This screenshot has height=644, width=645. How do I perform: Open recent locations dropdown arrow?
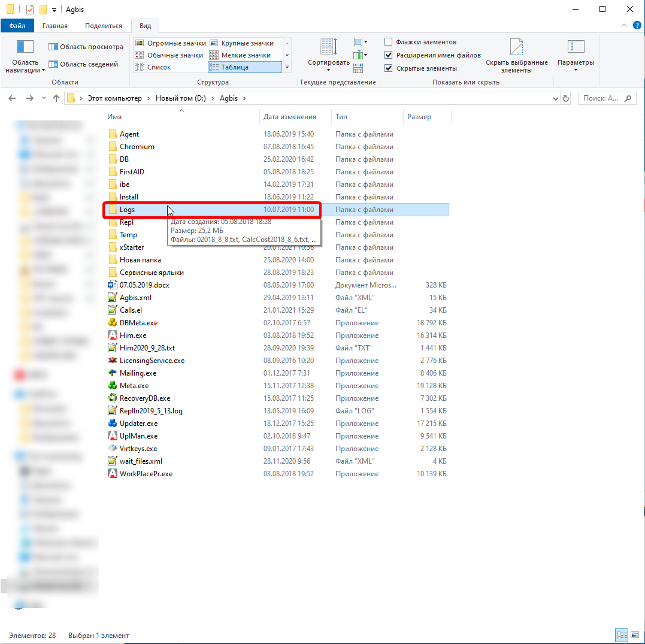click(x=44, y=98)
